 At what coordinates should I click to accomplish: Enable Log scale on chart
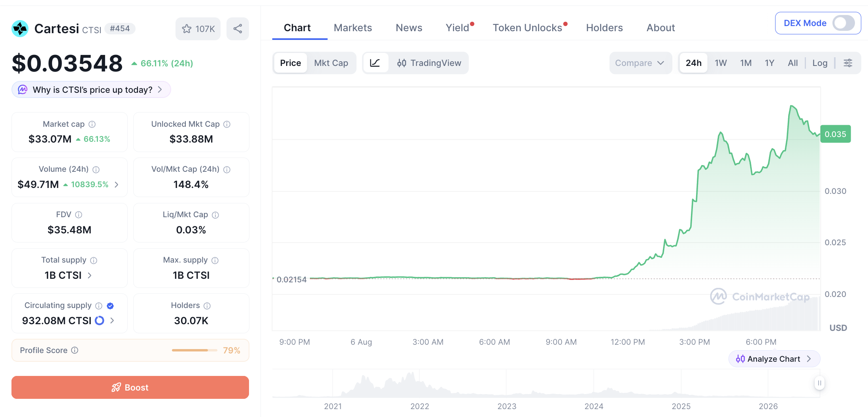(x=820, y=63)
